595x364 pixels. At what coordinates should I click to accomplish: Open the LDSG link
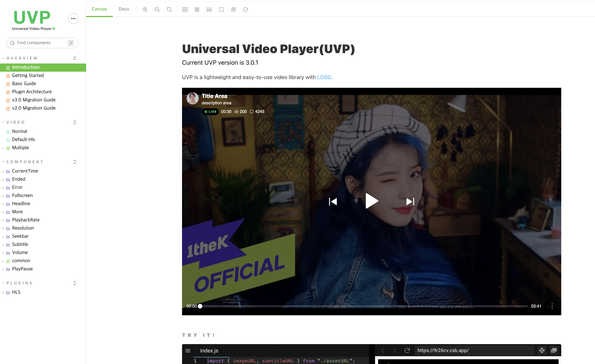pyautogui.click(x=324, y=77)
